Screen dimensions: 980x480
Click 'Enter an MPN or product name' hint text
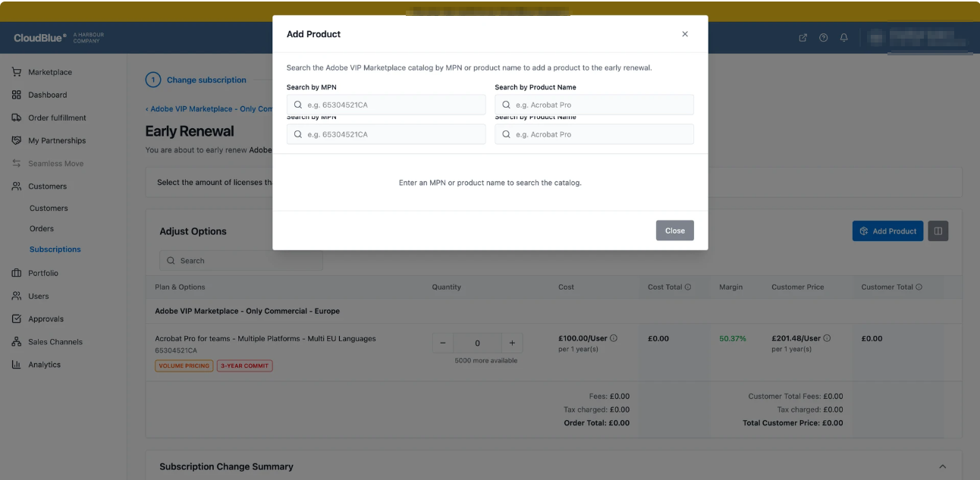point(490,183)
